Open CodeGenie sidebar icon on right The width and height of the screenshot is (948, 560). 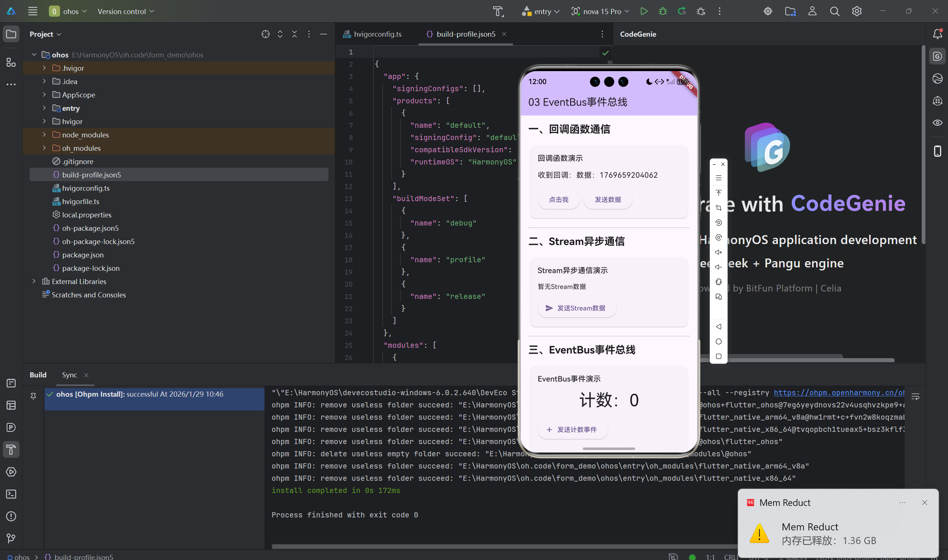pyautogui.click(x=937, y=57)
